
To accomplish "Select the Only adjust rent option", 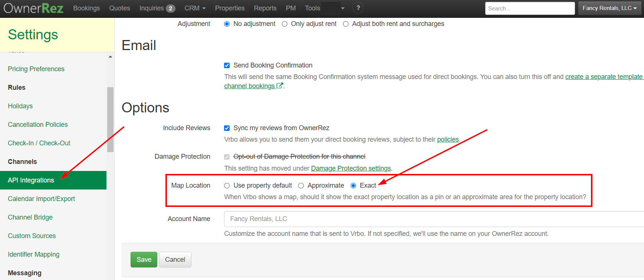I will (285, 24).
